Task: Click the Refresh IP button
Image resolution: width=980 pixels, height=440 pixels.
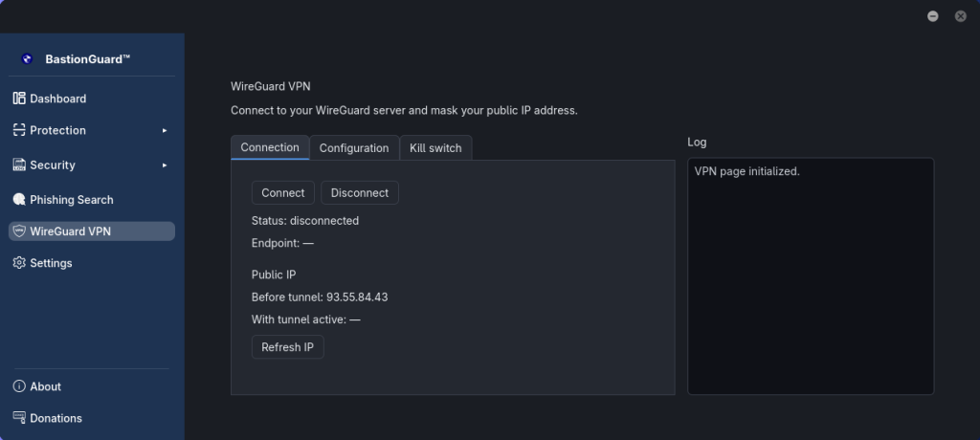Action: [287, 347]
